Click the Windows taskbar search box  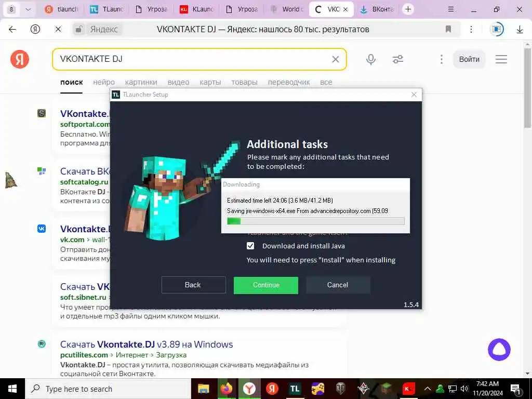[x=108, y=389]
